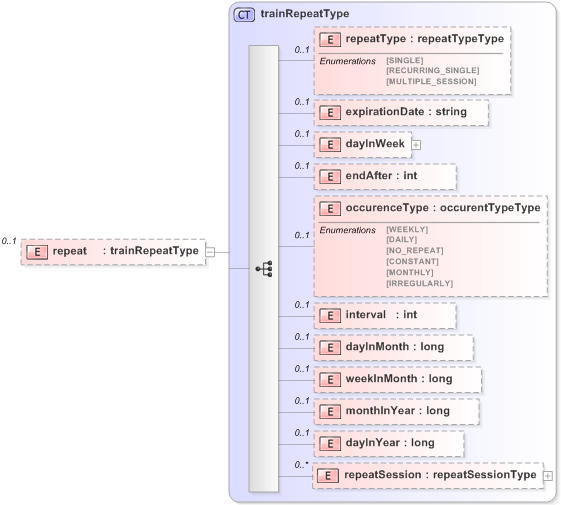Screen dimensions: 561x505
Task: Click the E icon of expirationDate element
Action: [x=330, y=113]
